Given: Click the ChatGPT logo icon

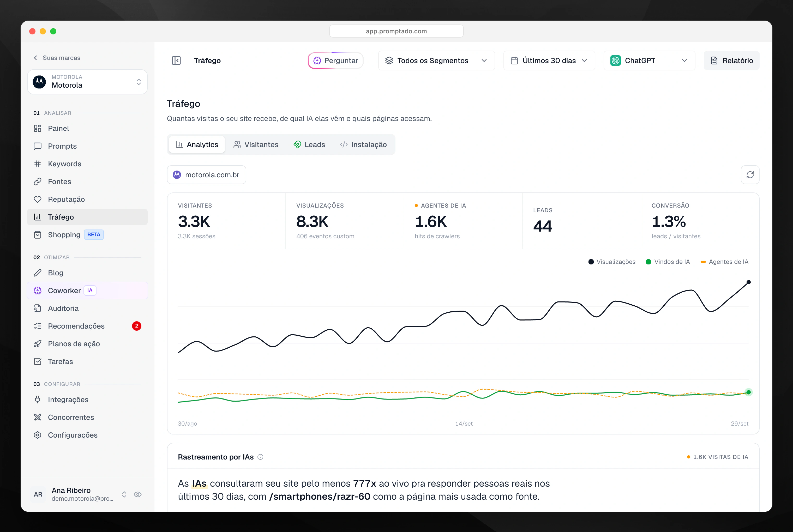Looking at the screenshot, I should (x=616, y=61).
